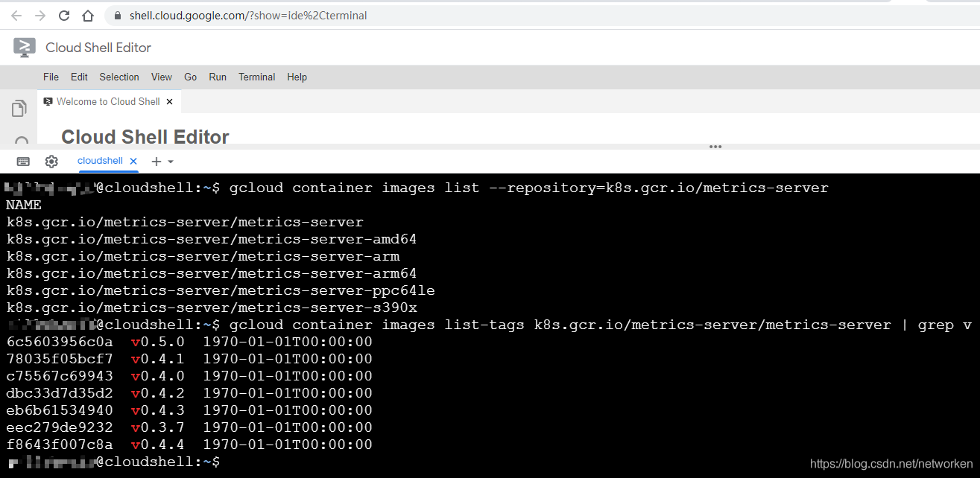The height and width of the screenshot is (478, 980).
Task: Select the cloudshell terminal tab
Action: [x=100, y=161]
